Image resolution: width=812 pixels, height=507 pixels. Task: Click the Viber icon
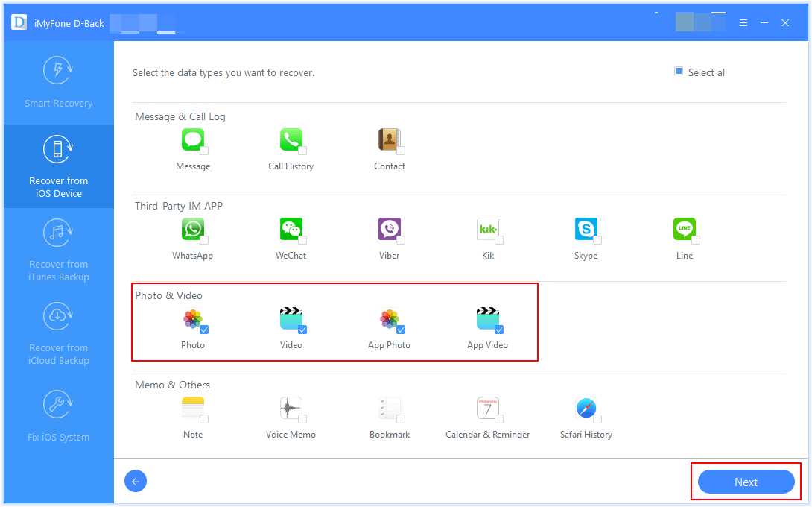389,229
